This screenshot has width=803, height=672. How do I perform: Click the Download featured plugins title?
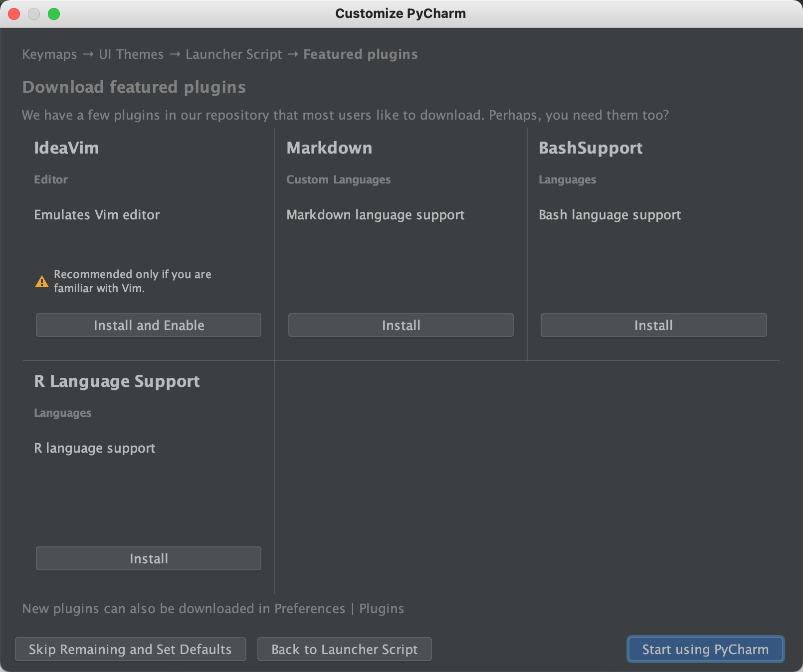(x=134, y=87)
